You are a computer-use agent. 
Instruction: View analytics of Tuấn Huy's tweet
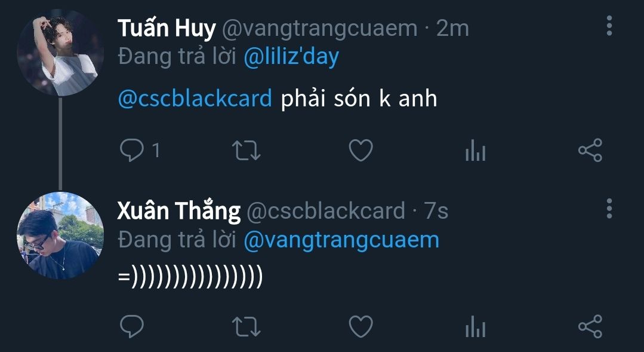pyautogui.click(x=476, y=150)
